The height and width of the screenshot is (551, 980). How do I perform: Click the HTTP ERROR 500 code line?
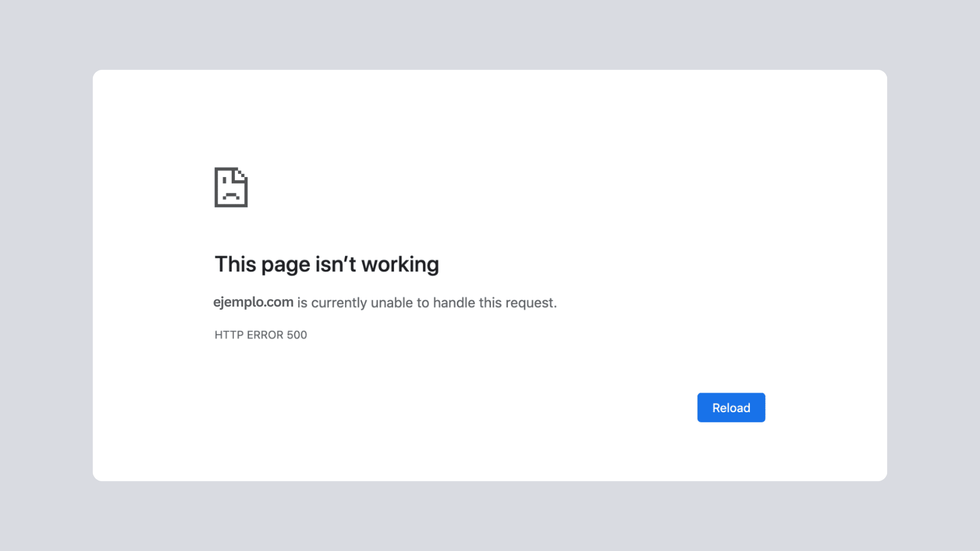pos(260,335)
